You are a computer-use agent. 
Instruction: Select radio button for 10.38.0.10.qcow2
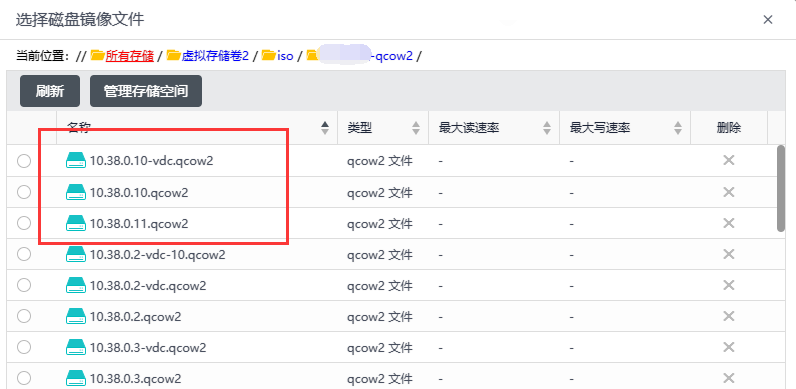tap(24, 192)
